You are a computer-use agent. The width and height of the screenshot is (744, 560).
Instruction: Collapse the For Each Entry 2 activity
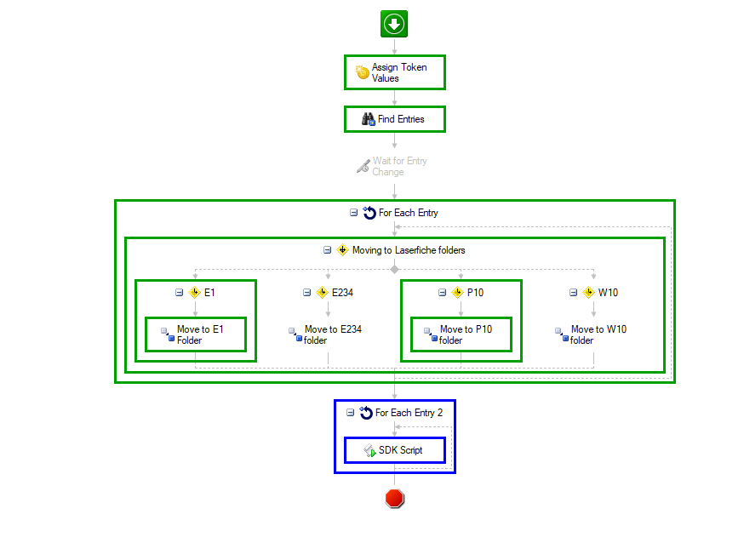coord(350,413)
